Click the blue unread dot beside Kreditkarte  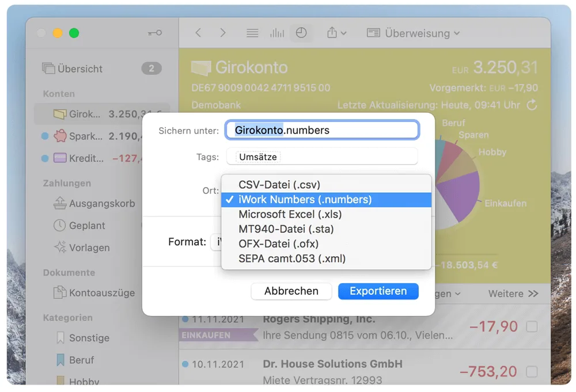(x=45, y=158)
